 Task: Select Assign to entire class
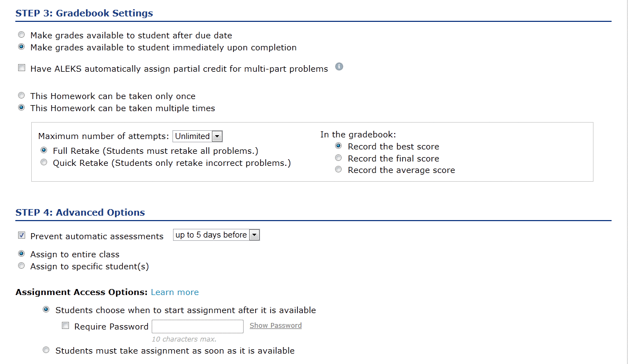(22, 253)
